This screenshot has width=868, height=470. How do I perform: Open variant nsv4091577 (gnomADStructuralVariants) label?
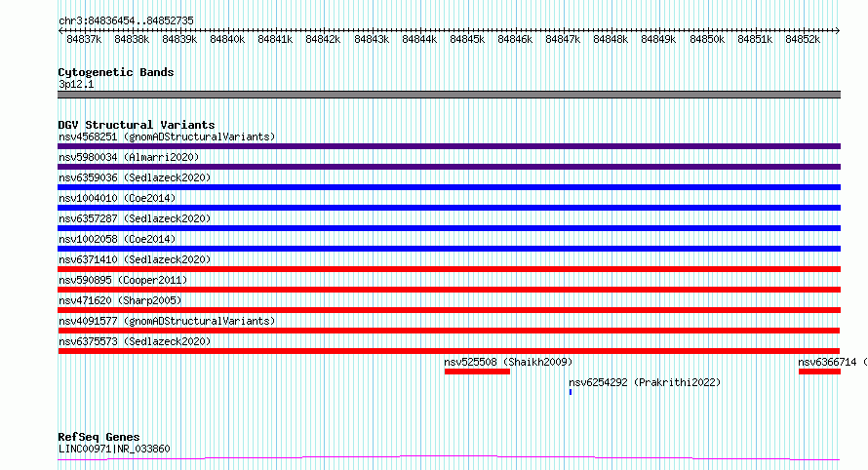pyautogui.click(x=167, y=321)
